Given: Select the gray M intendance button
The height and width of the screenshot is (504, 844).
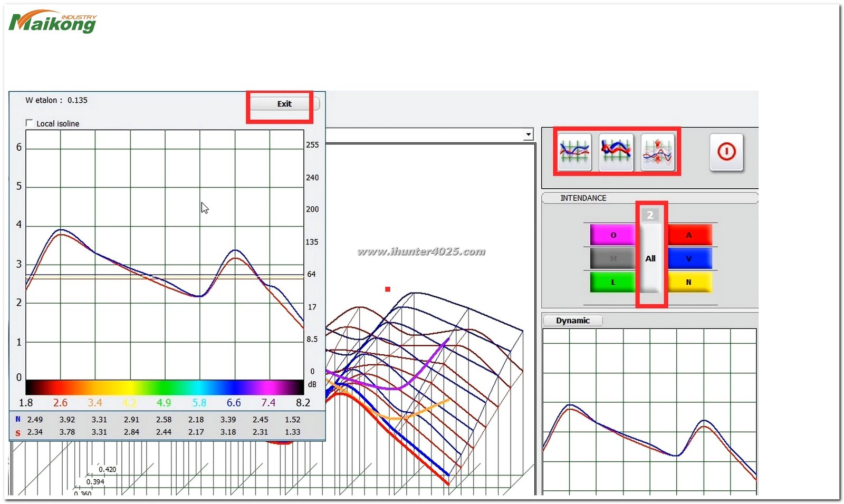Looking at the screenshot, I should tap(612, 258).
